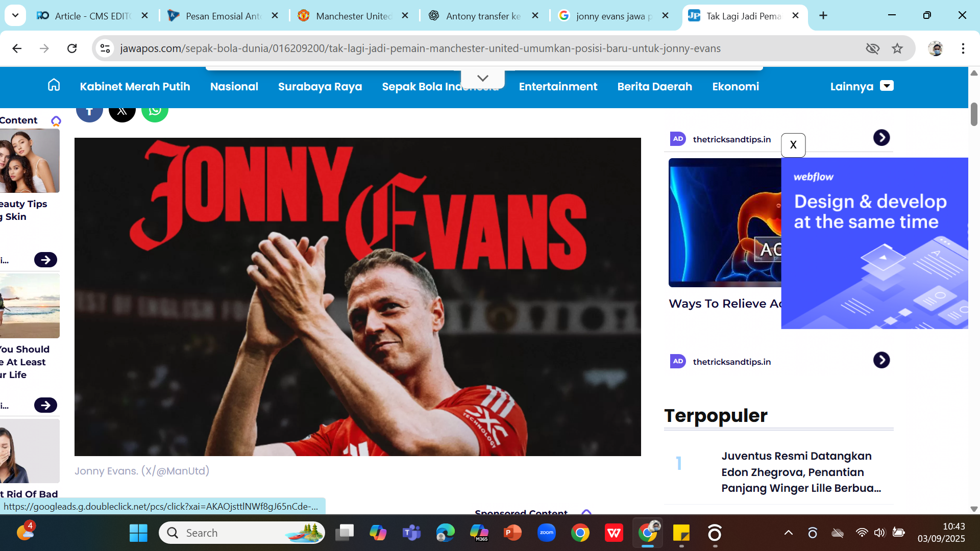980x551 pixels.
Task: Click webflow Design & develop ad
Action: (x=874, y=243)
